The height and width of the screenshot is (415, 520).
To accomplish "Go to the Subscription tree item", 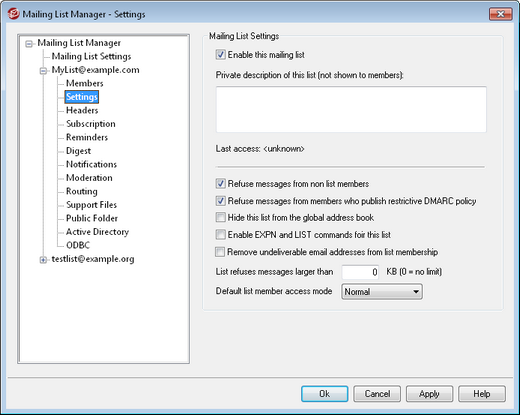I will pos(91,124).
